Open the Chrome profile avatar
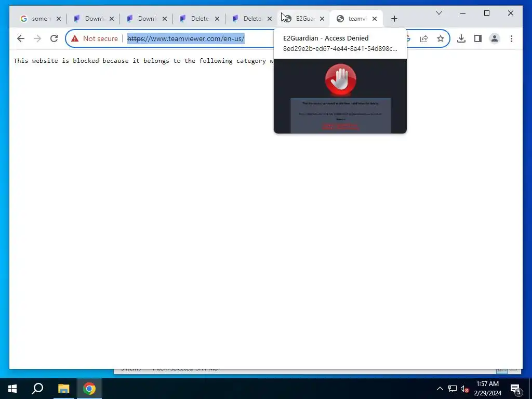Image resolution: width=532 pixels, height=399 pixels. tap(495, 38)
